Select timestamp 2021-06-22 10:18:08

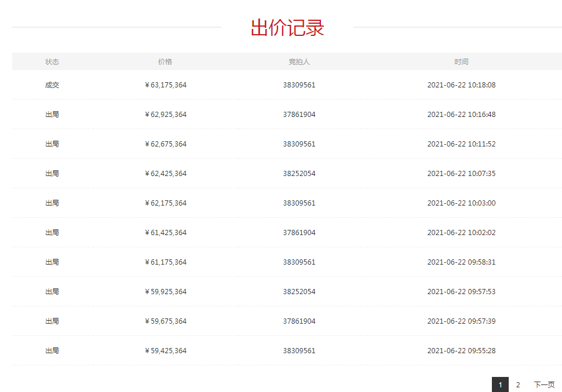(461, 85)
